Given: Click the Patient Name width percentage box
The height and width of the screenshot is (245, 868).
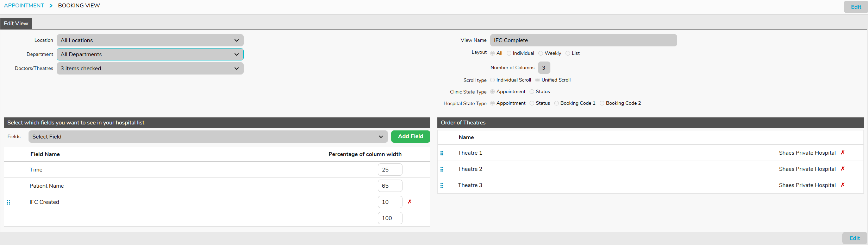Looking at the screenshot, I should pyautogui.click(x=390, y=186).
